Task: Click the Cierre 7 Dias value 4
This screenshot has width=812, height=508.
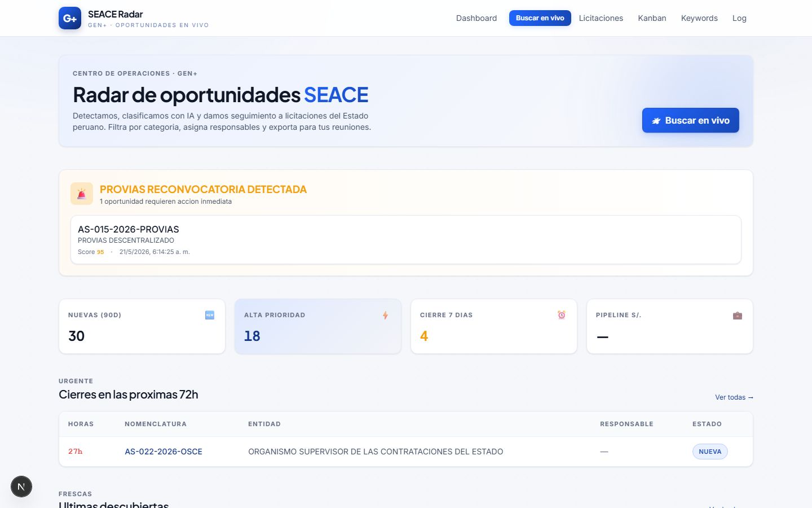Action: pyautogui.click(x=424, y=336)
